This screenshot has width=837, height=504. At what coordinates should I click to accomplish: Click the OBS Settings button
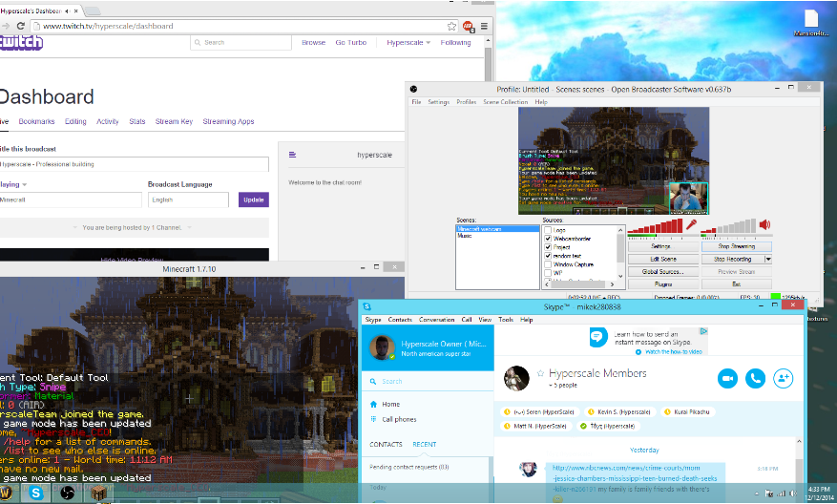(663, 246)
